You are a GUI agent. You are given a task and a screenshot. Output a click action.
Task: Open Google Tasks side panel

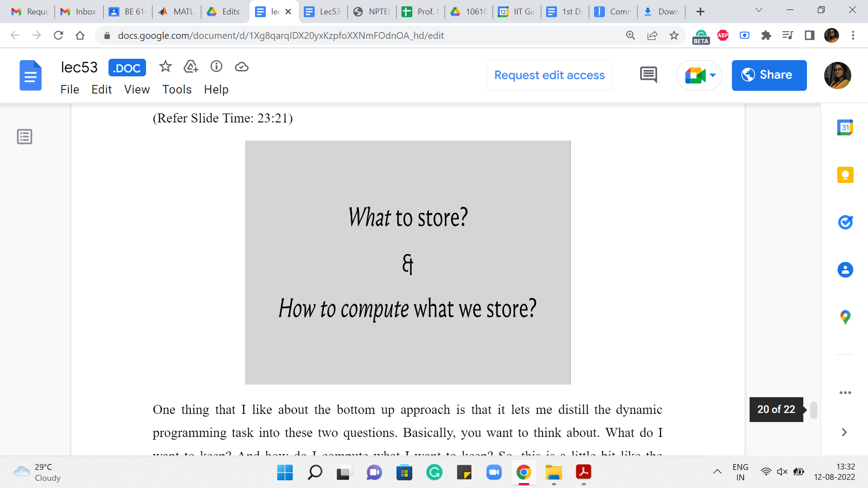coord(844,222)
